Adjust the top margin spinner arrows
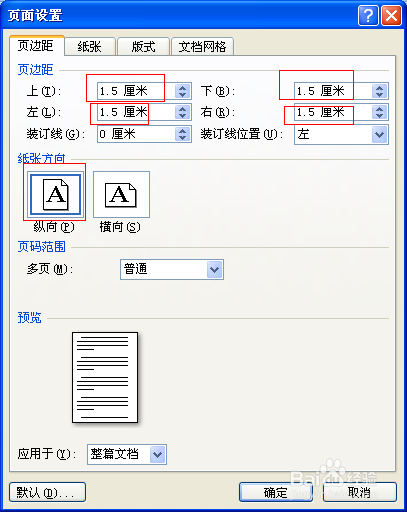This screenshot has height=512, width=407. pos(183,91)
